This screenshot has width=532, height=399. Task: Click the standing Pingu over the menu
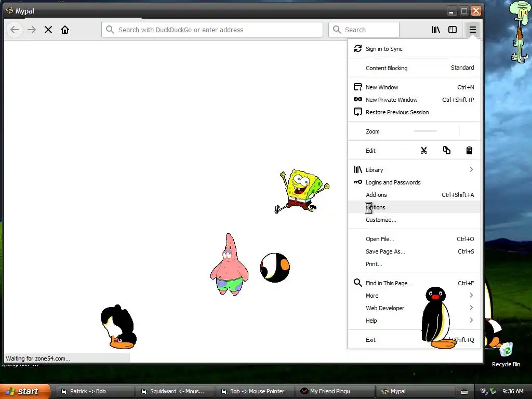[438, 318]
